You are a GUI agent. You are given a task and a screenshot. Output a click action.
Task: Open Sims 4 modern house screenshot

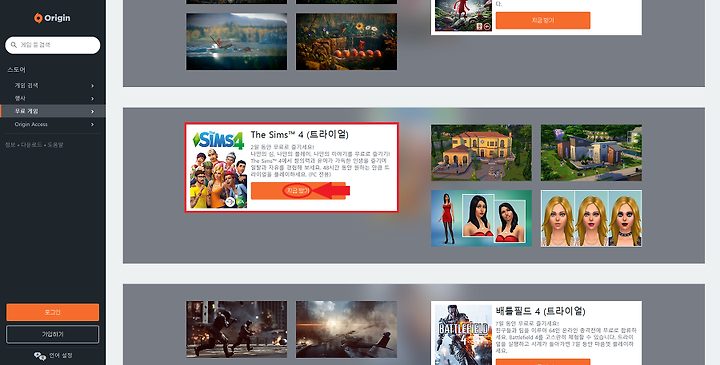pos(591,152)
